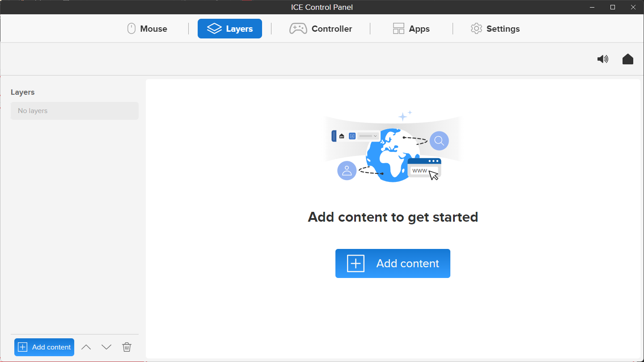Delete layer using the trash icon
Image resolution: width=644 pixels, height=362 pixels.
(127, 347)
